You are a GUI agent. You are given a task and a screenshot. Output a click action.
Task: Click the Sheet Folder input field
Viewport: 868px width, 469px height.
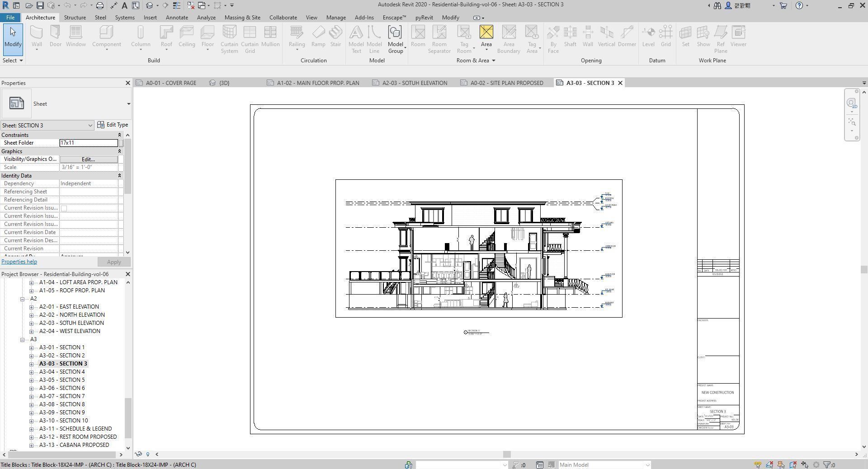(x=89, y=143)
